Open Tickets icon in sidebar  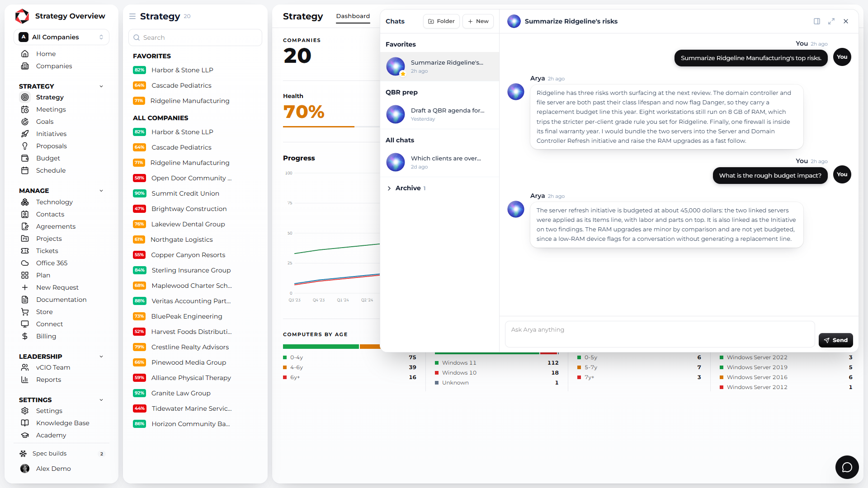[25, 251]
